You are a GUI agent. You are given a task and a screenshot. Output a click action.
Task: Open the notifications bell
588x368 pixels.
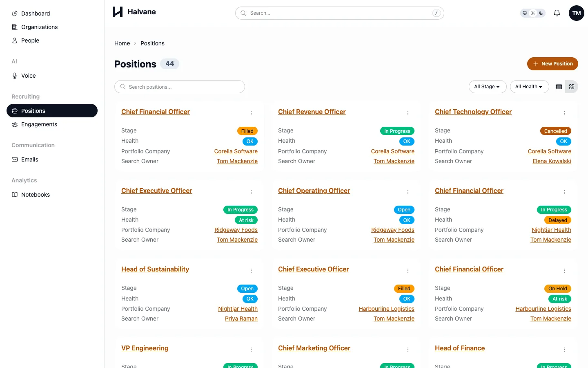pyautogui.click(x=557, y=13)
